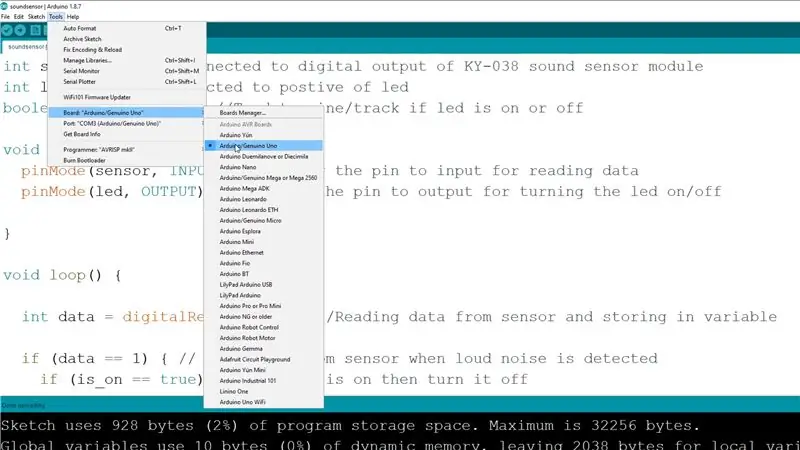The width and height of the screenshot is (800, 450).
Task: Select Arduino Nano board
Action: pyautogui.click(x=263, y=167)
